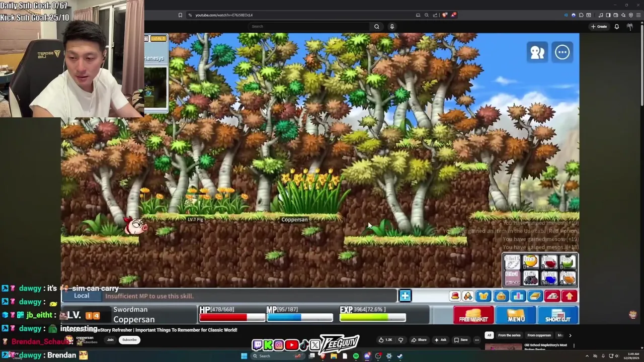The image size is (644, 362).
Task: Click the YouTube Create button
Action: (x=599, y=26)
